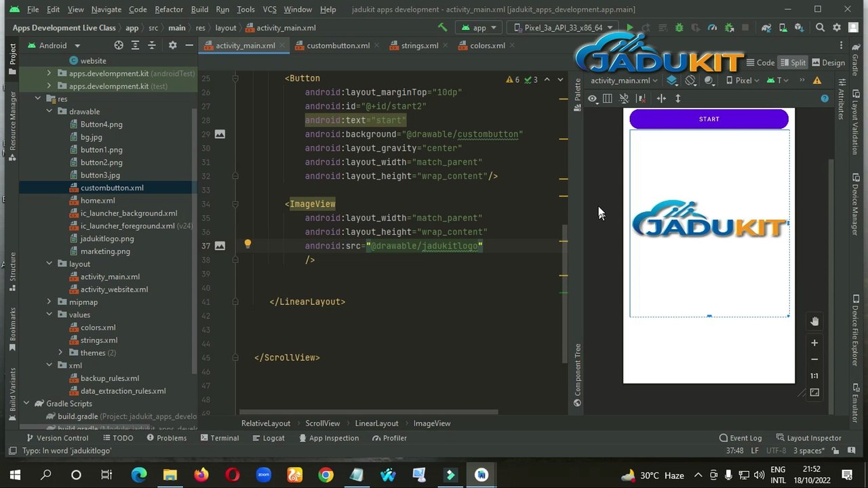Click ImageView in the breadcrumb bar
The image size is (868, 488).
pyautogui.click(x=432, y=423)
